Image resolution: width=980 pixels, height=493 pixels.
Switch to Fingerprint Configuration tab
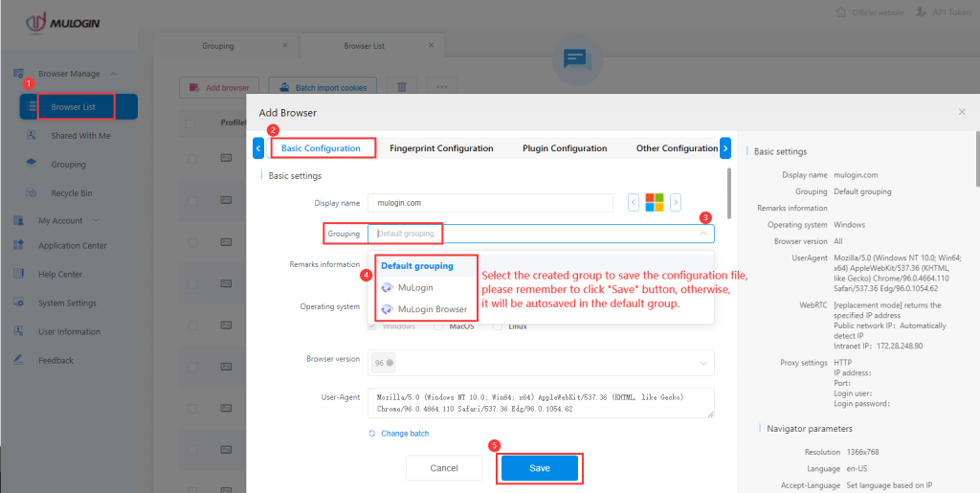(441, 148)
